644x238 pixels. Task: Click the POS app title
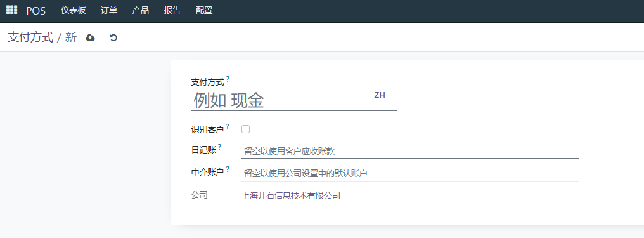(35, 11)
